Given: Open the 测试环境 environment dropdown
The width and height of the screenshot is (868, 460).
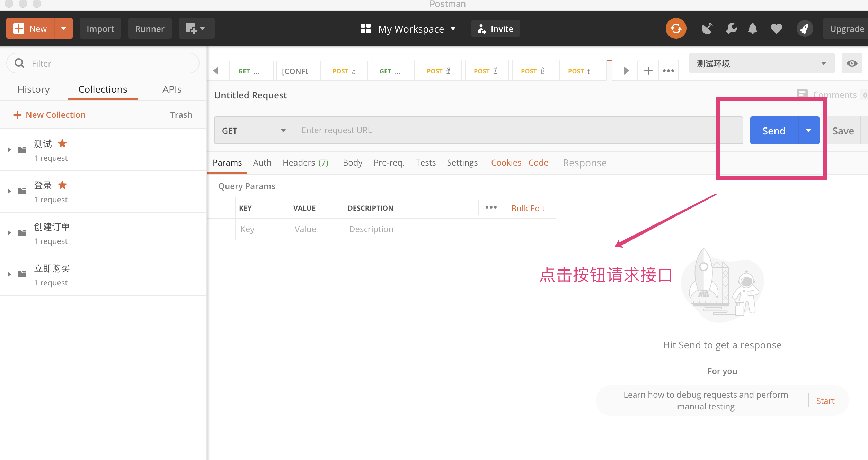Looking at the screenshot, I should [761, 63].
